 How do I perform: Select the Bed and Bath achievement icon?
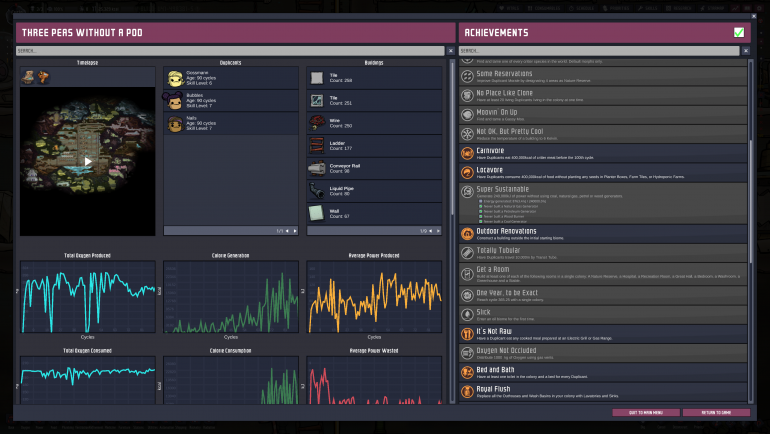pyautogui.click(x=467, y=370)
